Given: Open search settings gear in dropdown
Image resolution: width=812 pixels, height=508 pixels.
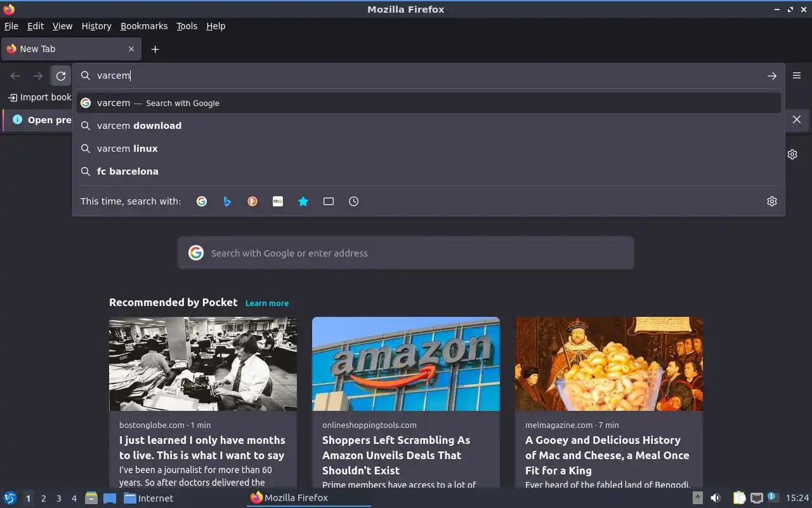Looking at the screenshot, I should (x=772, y=201).
